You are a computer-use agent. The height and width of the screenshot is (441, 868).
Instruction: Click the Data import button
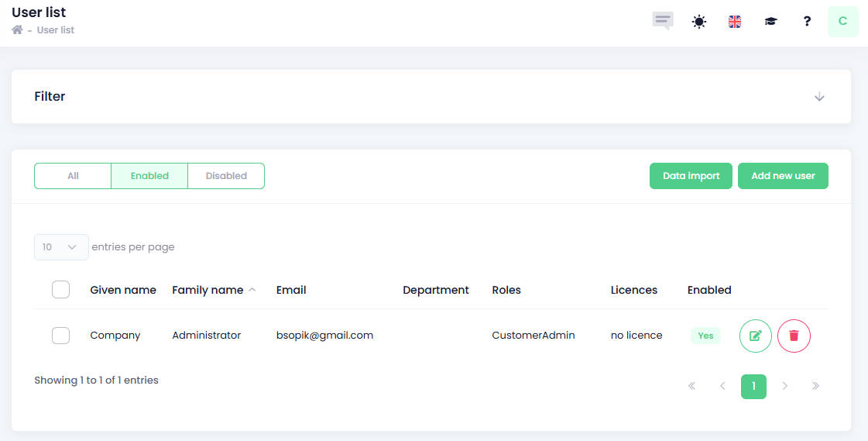click(x=691, y=176)
